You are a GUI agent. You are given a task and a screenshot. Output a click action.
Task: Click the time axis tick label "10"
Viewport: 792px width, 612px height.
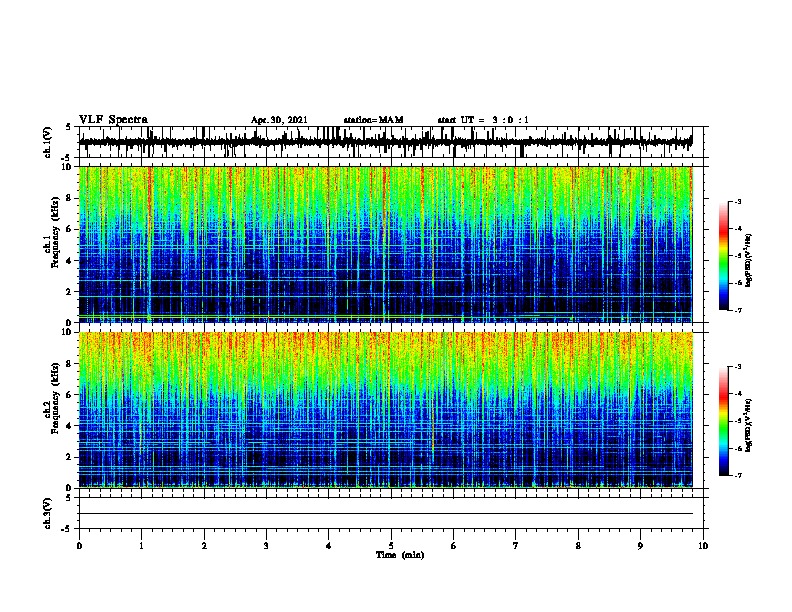click(x=703, y=546)
